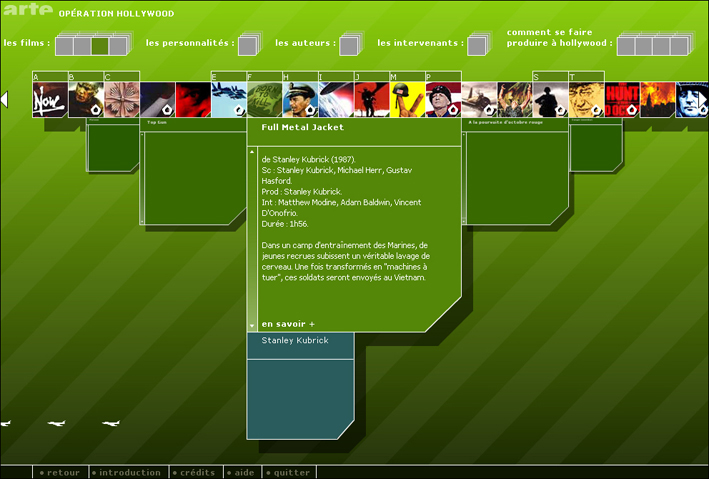Jump to letter B tab
This screenshot has height=479, width=709.
(86, 76)
